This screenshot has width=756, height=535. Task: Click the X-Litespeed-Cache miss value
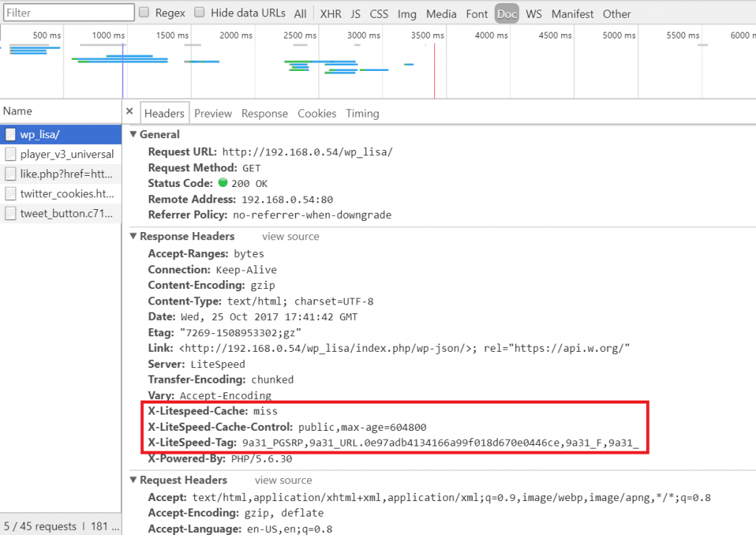tap(265, 411)
